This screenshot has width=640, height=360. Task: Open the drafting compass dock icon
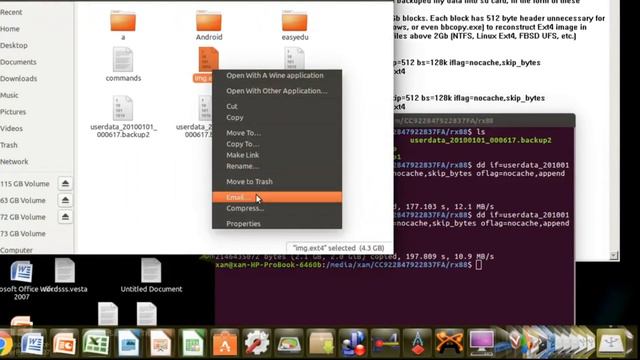417,344
